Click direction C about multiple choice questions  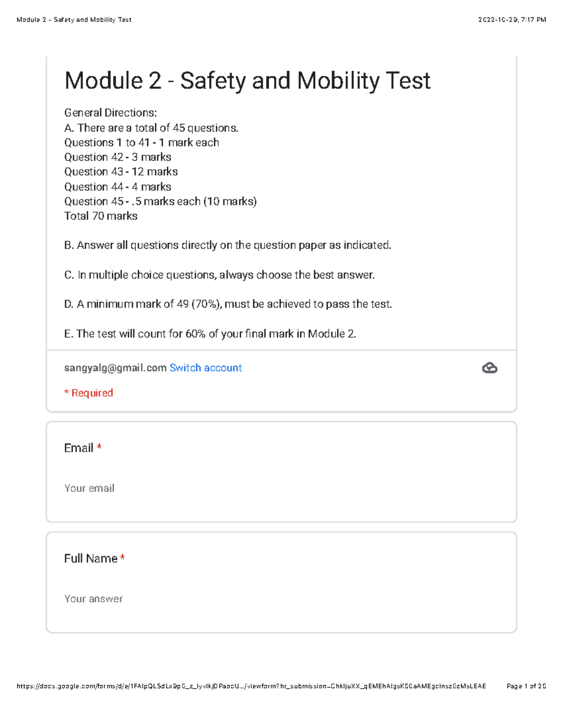click(x=219, y=275)
